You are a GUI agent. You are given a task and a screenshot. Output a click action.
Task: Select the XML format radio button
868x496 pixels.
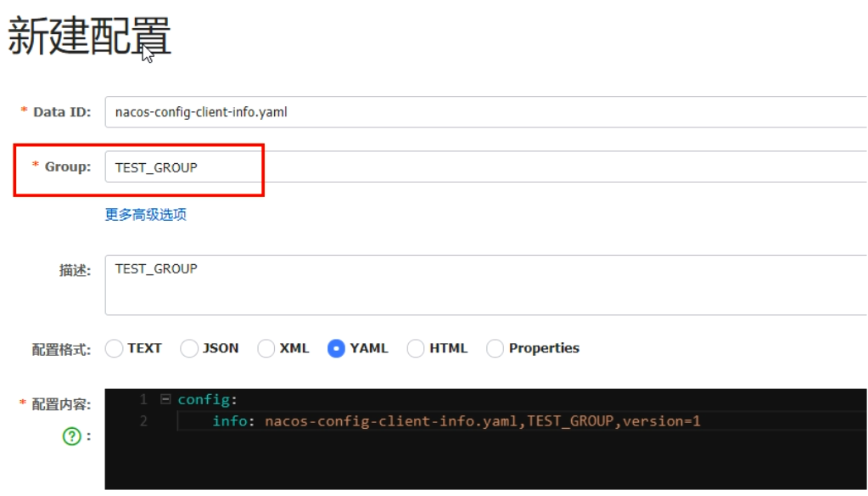[x=266, y=348]
